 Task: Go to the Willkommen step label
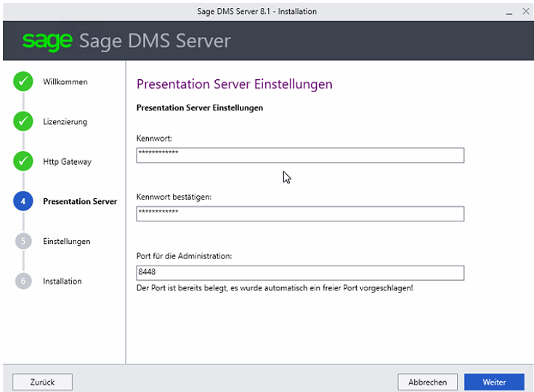(x=65, y=82)
